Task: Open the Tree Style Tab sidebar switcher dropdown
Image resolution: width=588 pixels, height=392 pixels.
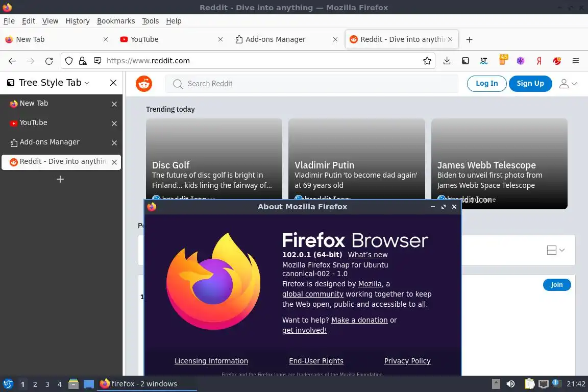Action: 87,83
